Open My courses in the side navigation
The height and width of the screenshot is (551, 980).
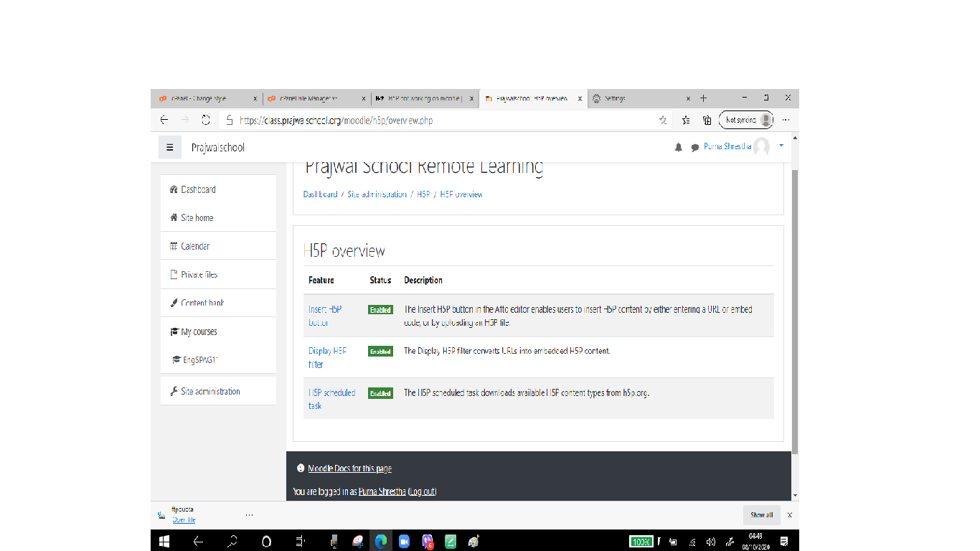pos(218,332)
